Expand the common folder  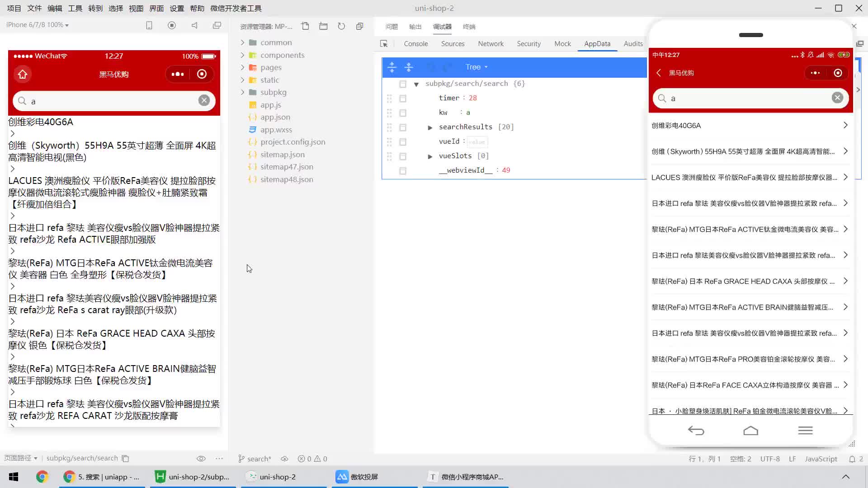coord(242,42)
